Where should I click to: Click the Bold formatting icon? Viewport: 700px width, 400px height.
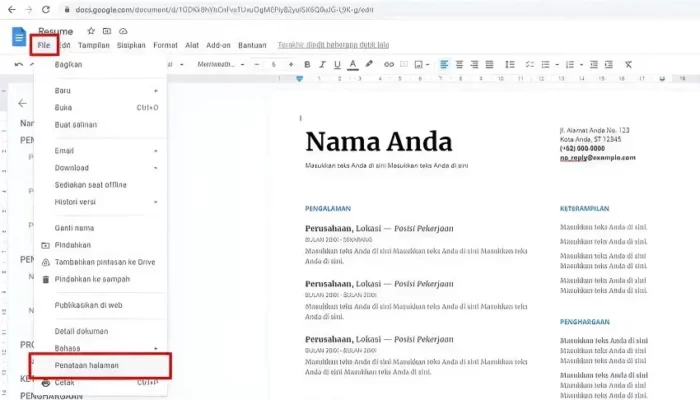click(x=307, y=65)
